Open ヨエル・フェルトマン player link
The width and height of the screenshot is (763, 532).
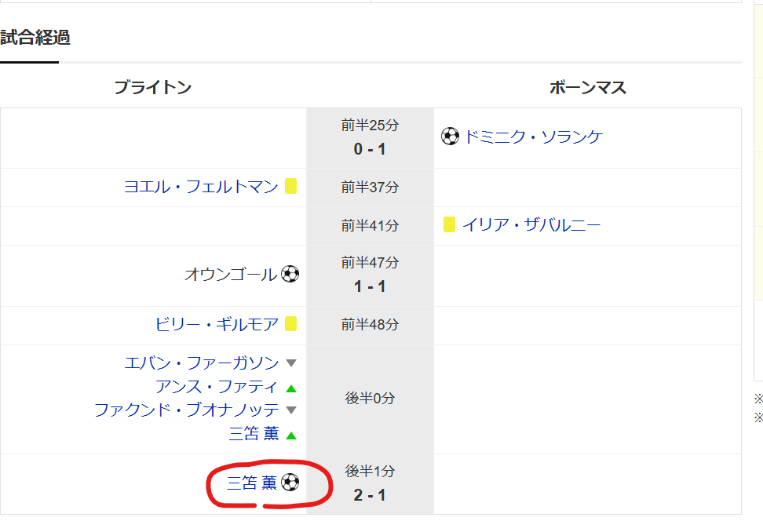click(x=201, y=186)
